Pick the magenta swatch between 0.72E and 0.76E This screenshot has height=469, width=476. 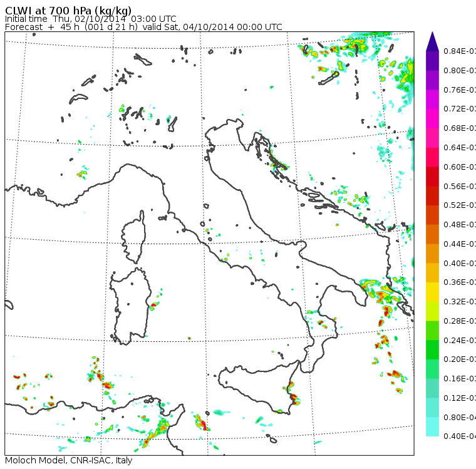432,100
